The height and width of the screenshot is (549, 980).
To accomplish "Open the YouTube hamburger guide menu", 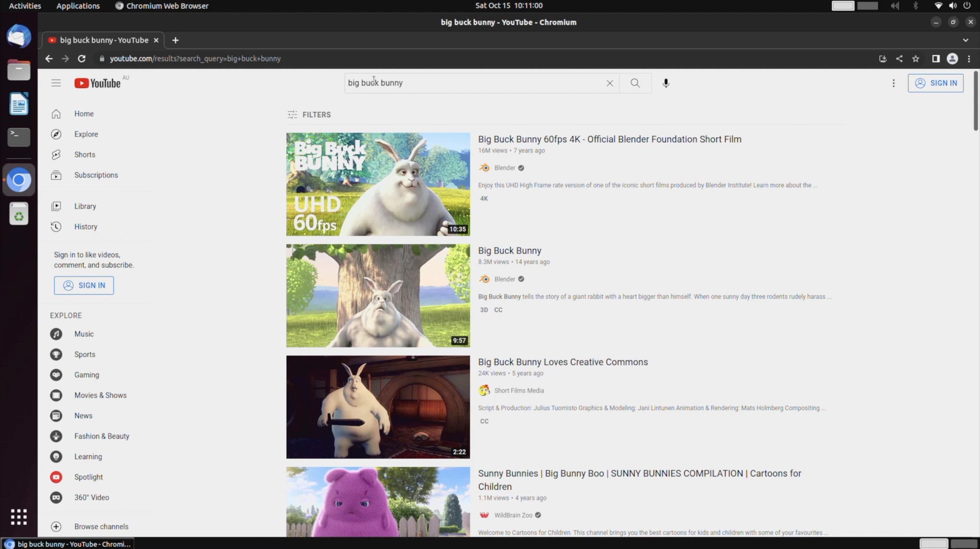I will pos(56,83).
